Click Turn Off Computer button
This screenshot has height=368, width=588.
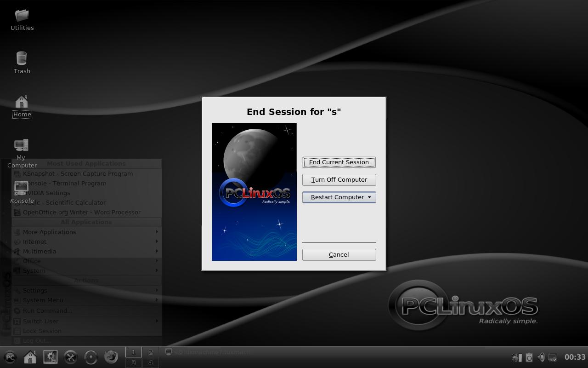point(339,179)
